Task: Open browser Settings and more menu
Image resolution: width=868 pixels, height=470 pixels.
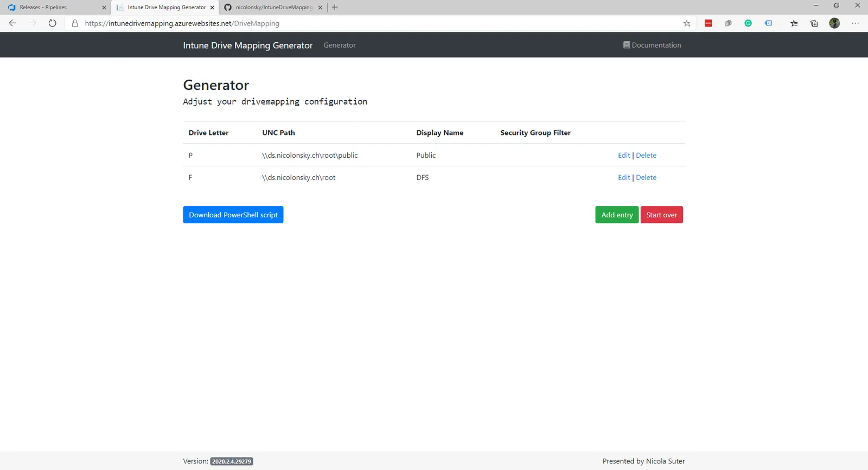Action: tap(856, 23)
